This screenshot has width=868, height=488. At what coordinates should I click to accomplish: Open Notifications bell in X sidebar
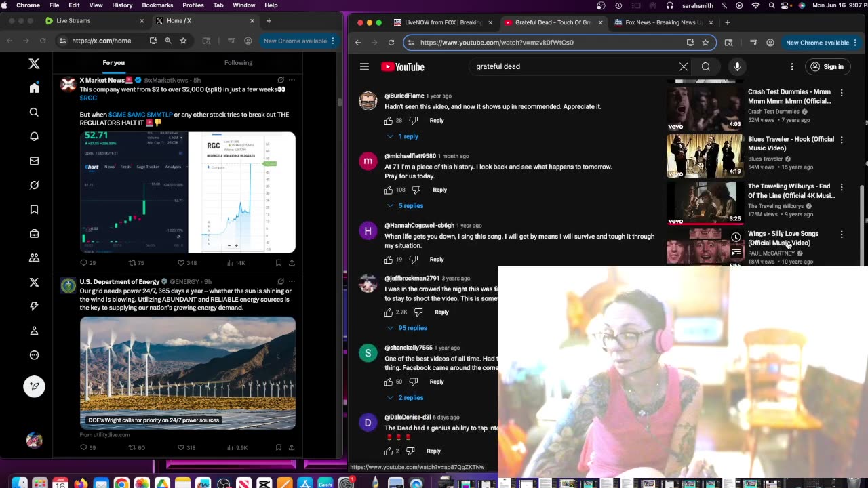click(34, 136)
